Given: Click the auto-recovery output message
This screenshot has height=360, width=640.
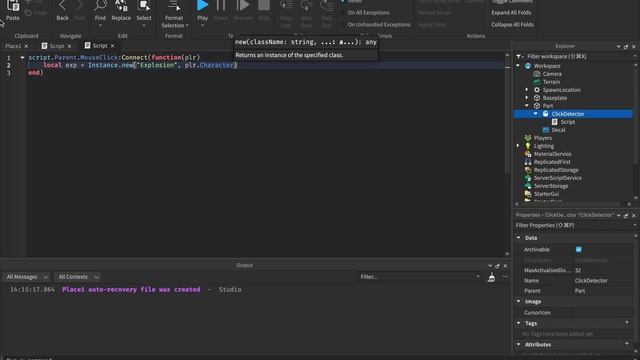Looking at the screenshot, I should point(131,289).
